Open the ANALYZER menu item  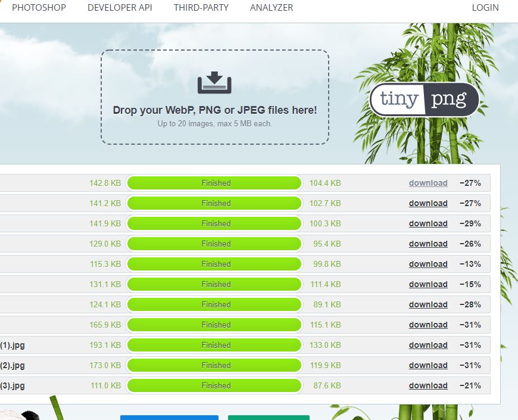pos(272,8)
